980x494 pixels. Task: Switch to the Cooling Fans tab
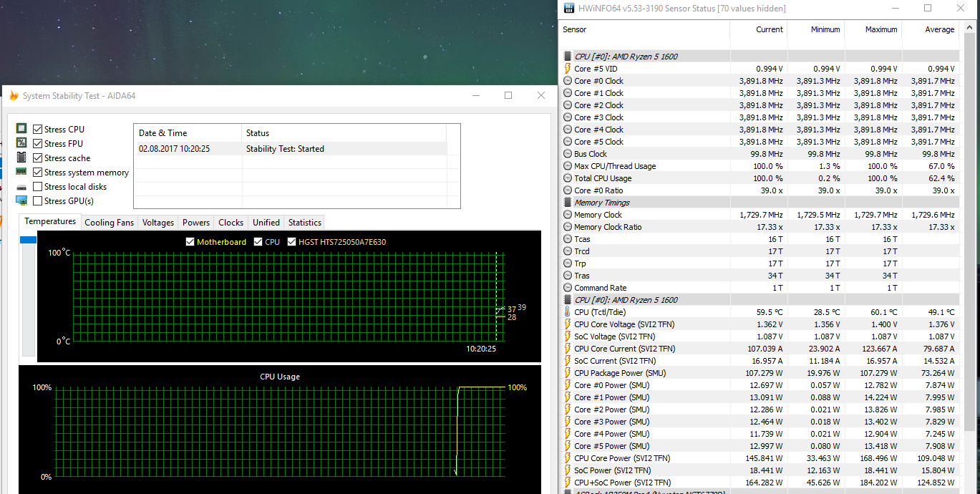click(109, 222)
